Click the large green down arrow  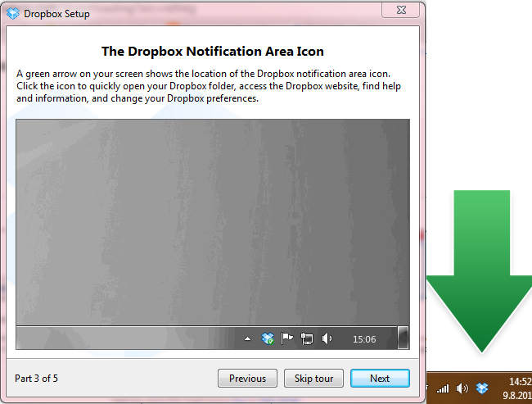480,270
